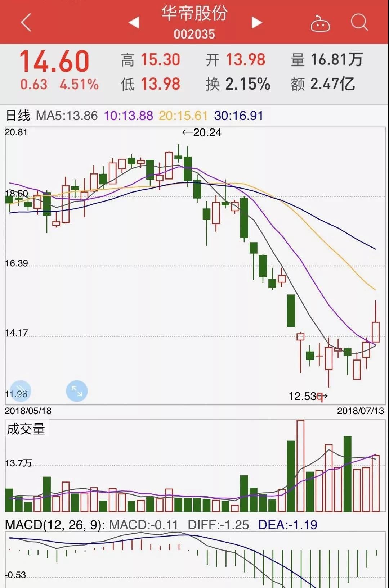Image resolution: width=389 pixels, height=588 pixels.
Task: Tap the DIFF:-1.25 value
Action: coord(218,525)
